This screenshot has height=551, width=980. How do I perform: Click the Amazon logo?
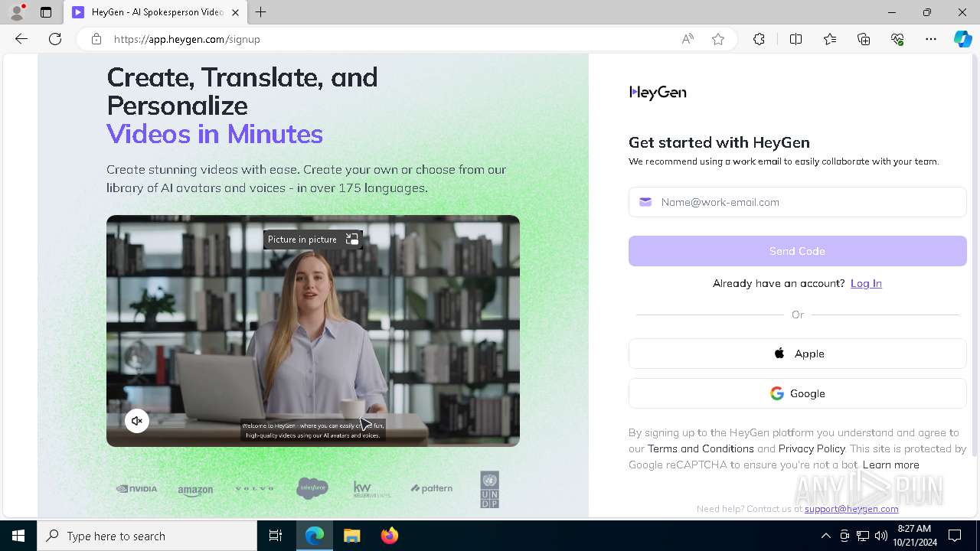coord(195,490)
